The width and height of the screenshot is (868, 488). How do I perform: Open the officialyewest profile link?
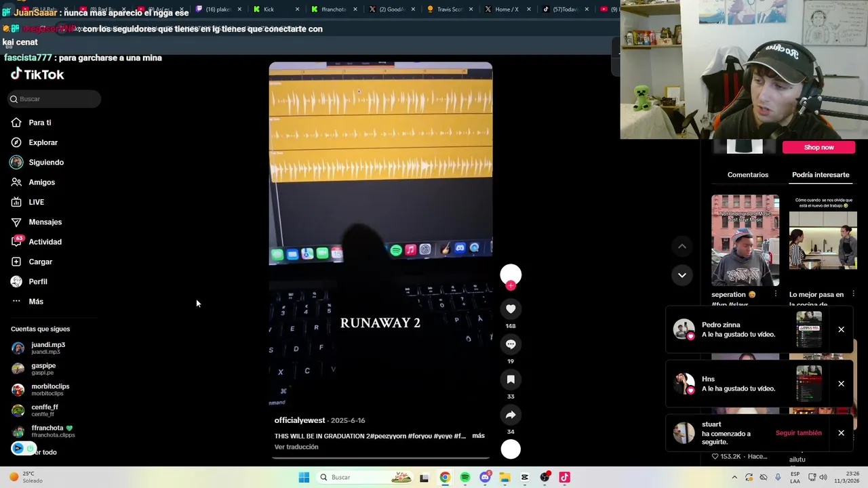click(300, 421)
